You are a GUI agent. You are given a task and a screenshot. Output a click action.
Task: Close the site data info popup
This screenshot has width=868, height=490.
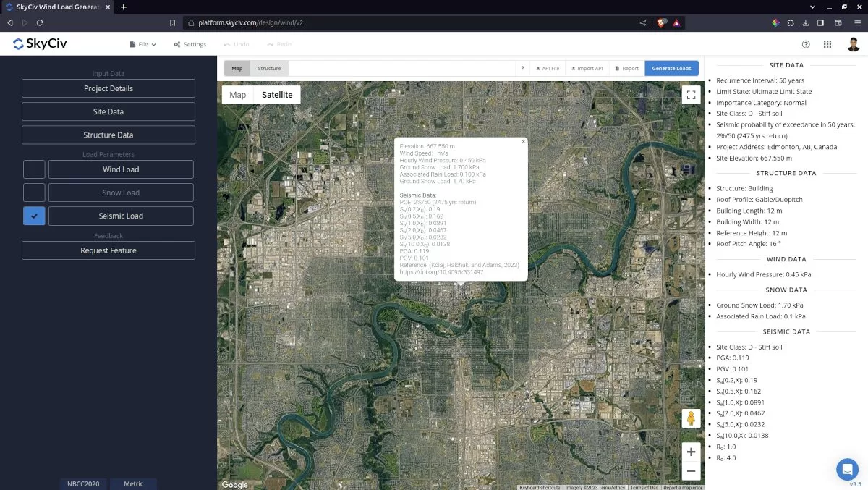523,142
